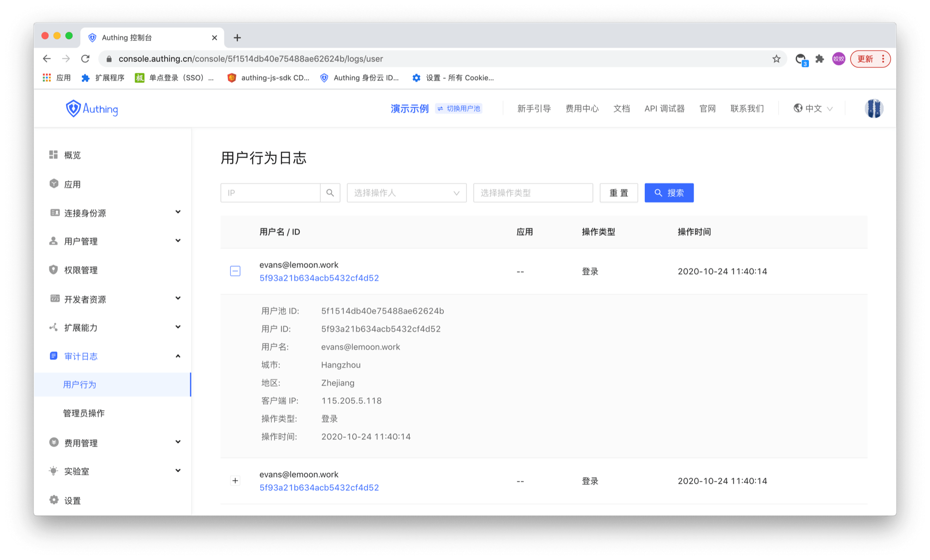The image size is (930, 560).
Task: Open the 选择操作人 dropdown
Action: pyautogui.click(x=406, y=193)
